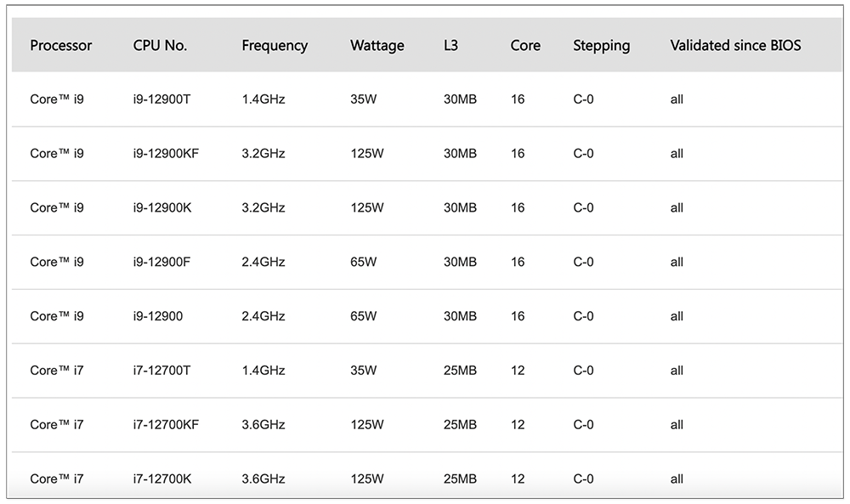This screenshot has height=504, width=850.
Task: Click the 'all' BIOS value for i9-12900F
Action: tap(677, 262)
